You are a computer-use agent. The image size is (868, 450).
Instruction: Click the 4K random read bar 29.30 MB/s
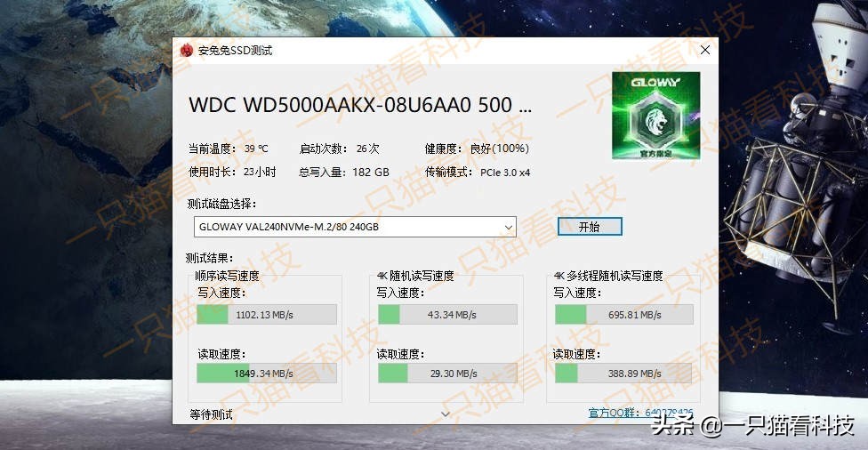click(448, 373)
